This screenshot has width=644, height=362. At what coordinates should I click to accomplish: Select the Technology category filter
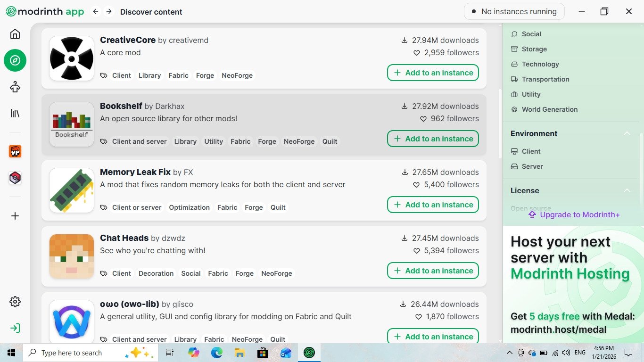click(x=540, y=64)
